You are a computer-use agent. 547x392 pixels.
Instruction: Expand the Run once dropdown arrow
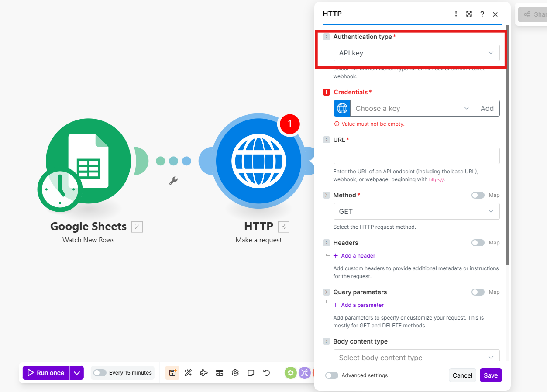coord(77,373)
